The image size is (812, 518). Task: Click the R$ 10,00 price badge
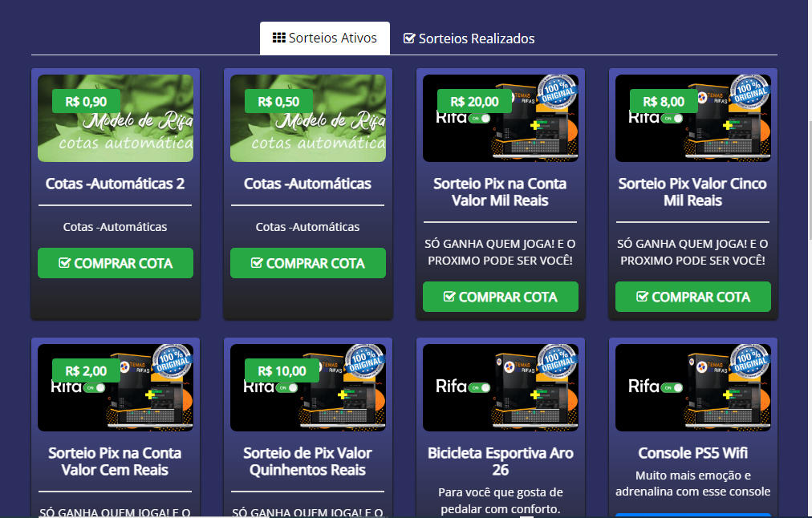click(x=281, y=370)
